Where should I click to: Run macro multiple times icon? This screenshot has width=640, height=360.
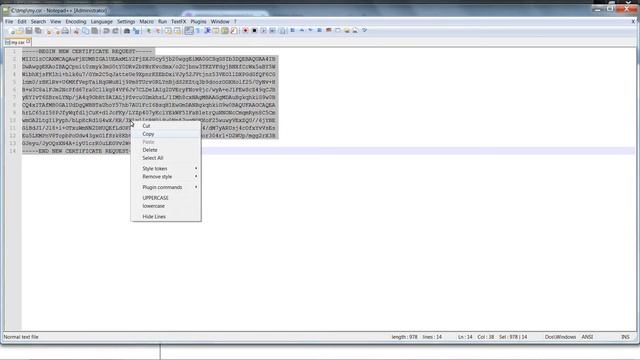pyautogui.click(x=272, y=31)
